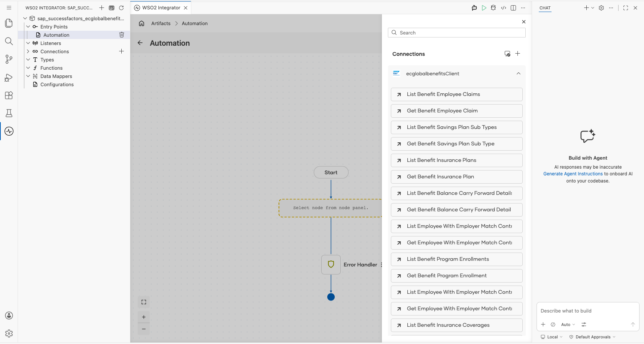Choose Get Benefit Insurance Plan action
Image resolution: width=644 pixels, height=344 pixels.
coord(456,177)
